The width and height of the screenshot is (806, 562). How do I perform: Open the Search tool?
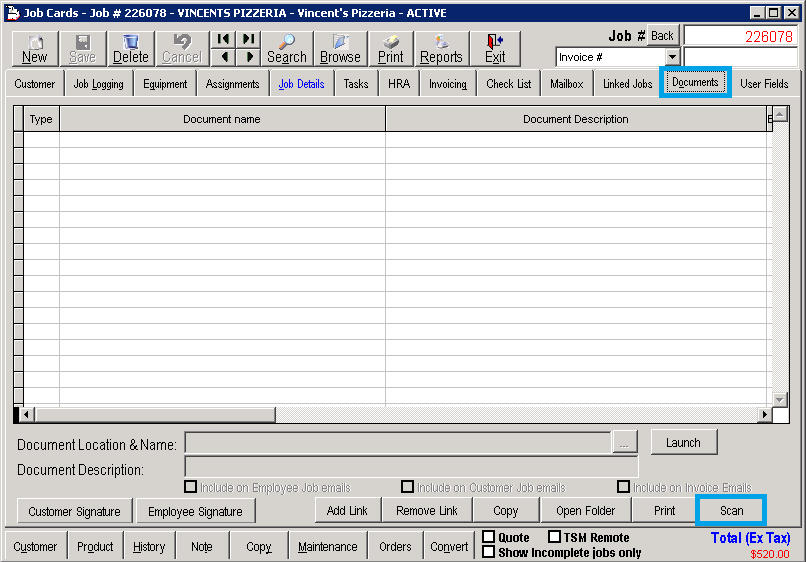tap(286, 48)
